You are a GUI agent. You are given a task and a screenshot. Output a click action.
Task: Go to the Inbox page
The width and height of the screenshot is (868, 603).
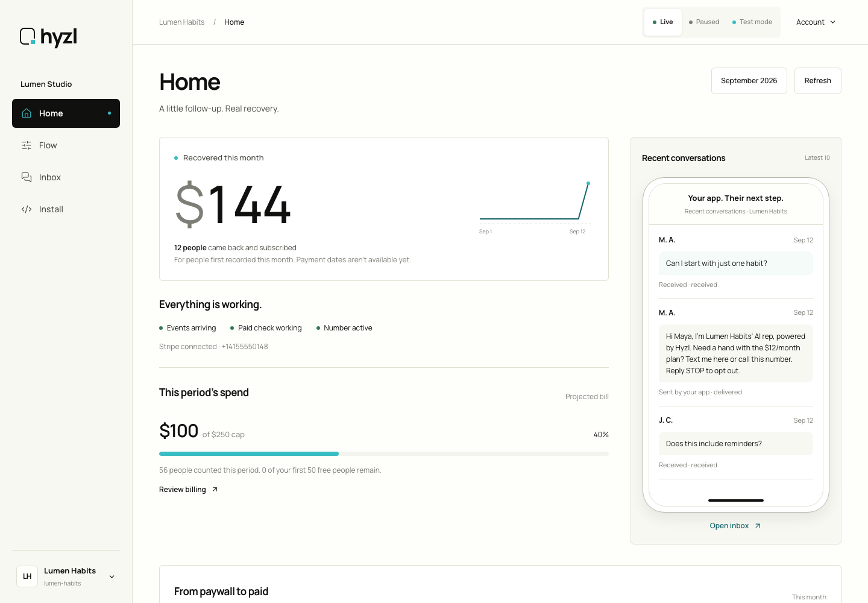[x=66, y=177]
